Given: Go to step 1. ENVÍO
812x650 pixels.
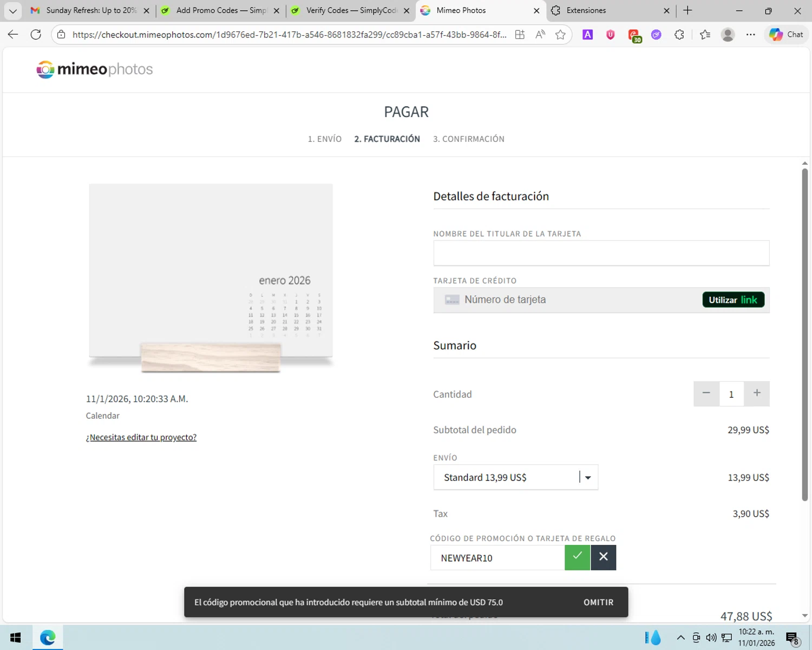Looking at the screenshot, I should click(325, 139).
